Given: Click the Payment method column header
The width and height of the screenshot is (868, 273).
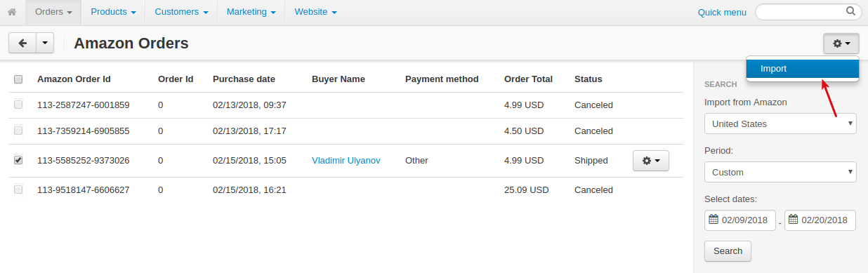Looking at the screenshot, I should point(442,79).
